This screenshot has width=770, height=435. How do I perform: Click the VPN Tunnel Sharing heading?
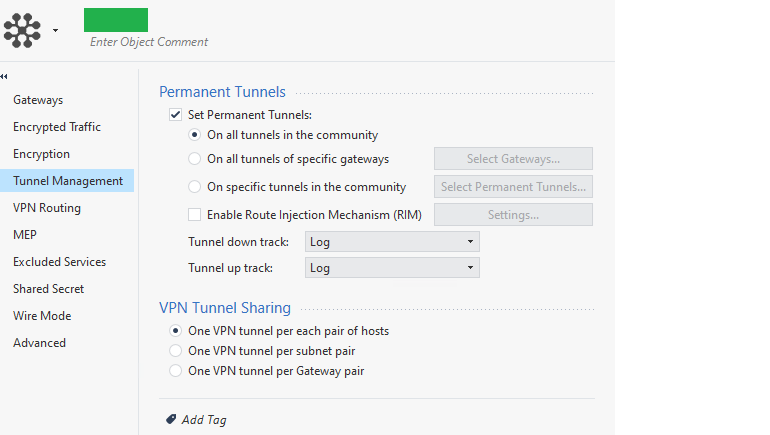coord(225,307)
